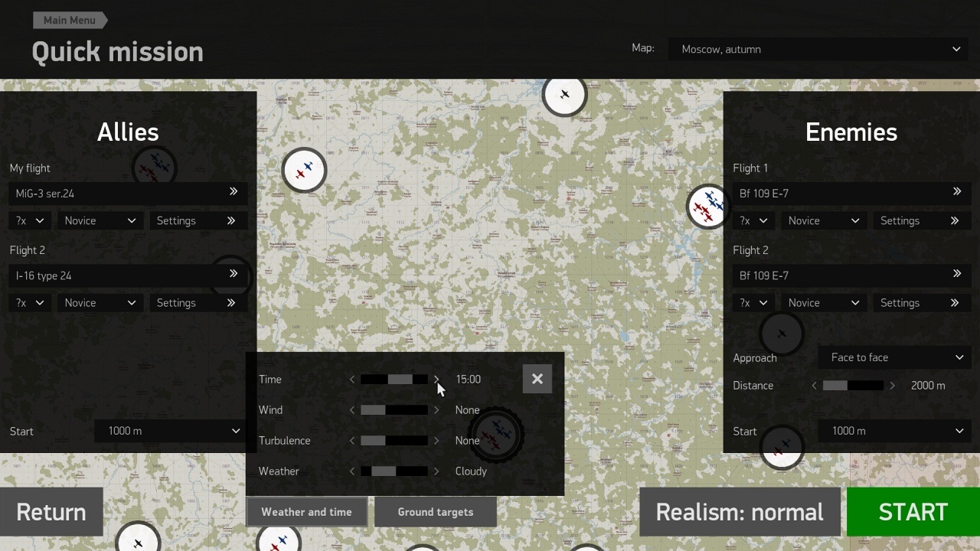Click the two-plane duel marker on map

[304, 170]
